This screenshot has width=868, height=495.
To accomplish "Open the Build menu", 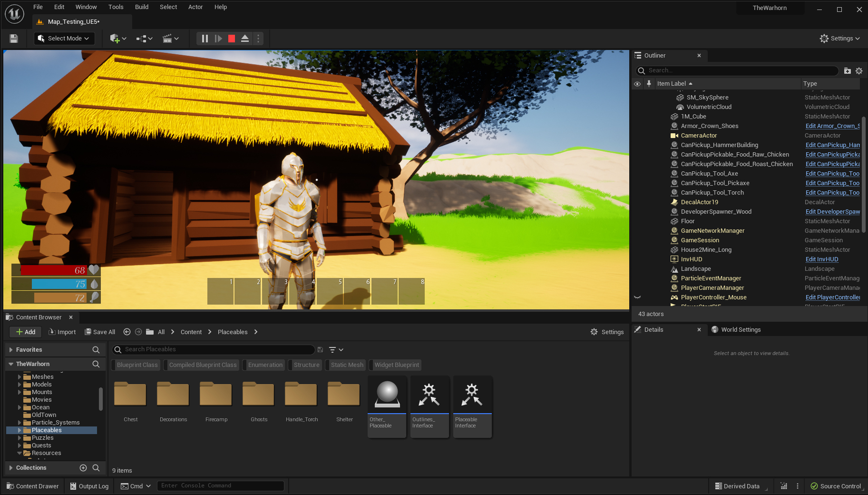I will [141, 7].
